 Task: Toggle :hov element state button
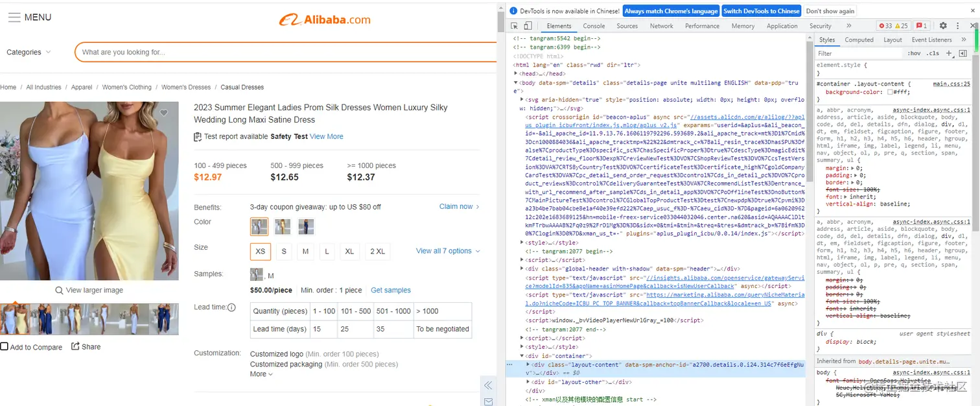tap(914, 53)
